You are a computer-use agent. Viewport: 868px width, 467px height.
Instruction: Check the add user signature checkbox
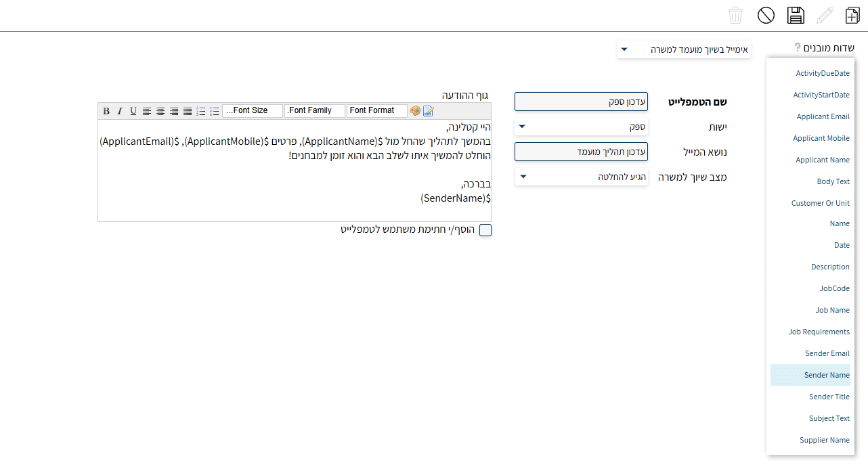[485, 230]
